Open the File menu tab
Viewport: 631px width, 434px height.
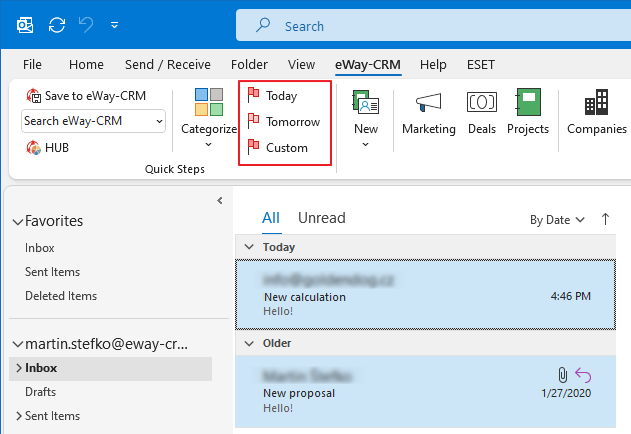pos(32,64)
